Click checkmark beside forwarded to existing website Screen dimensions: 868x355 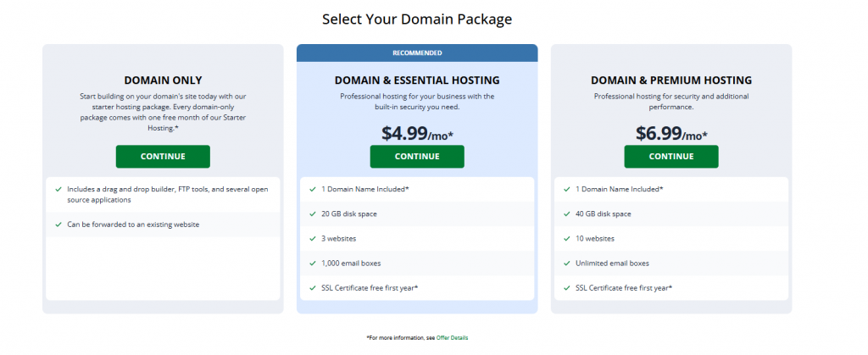coord(58,225)
